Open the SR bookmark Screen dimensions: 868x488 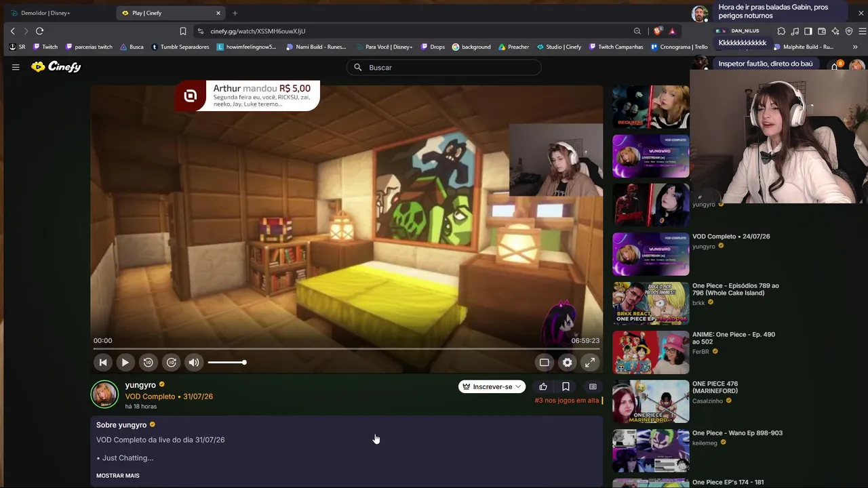pos(18,47)
